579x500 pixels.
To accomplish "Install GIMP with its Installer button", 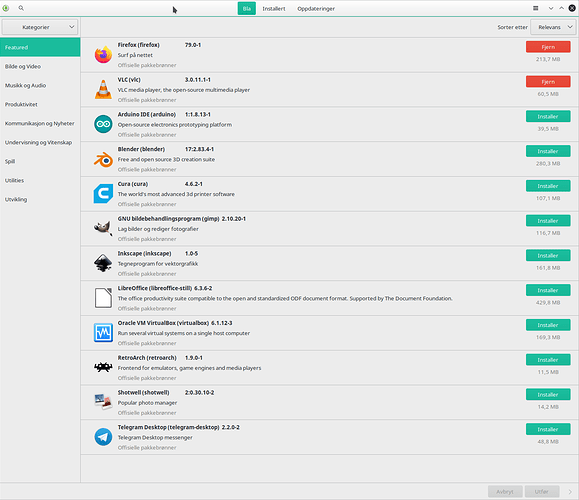I will 548,221.
